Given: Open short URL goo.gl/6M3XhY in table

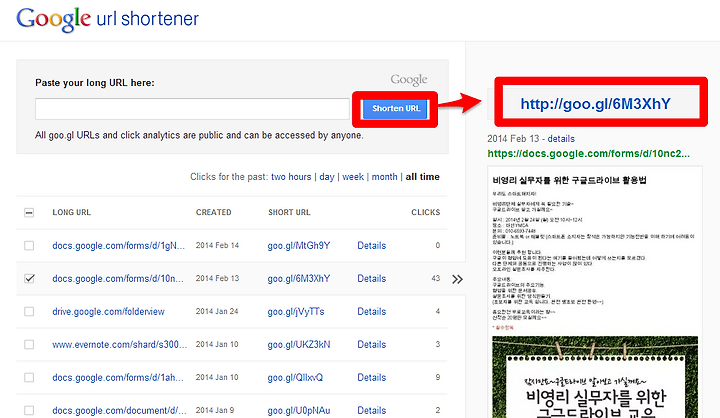Looking at the screenshot, I should pos(299,279).
